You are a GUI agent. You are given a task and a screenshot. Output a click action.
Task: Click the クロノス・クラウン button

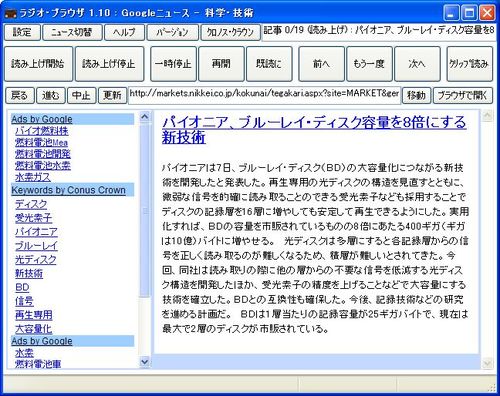[x=231, y=32]
